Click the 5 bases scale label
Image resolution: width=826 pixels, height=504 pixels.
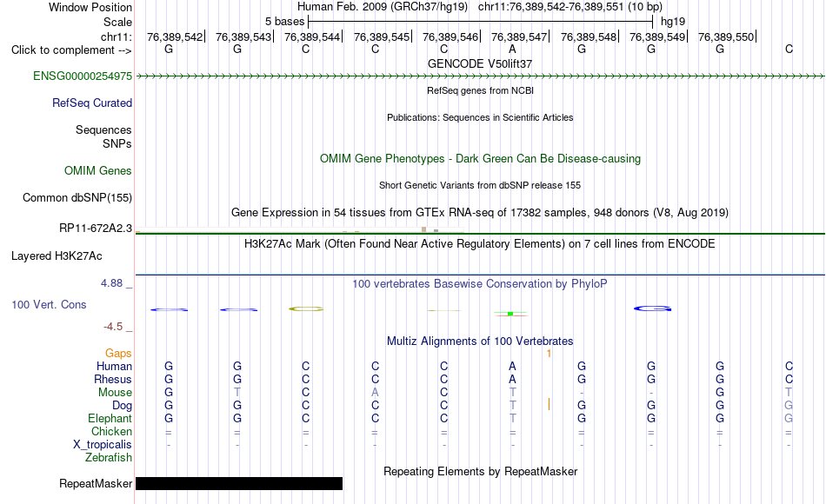coord(284,22)
